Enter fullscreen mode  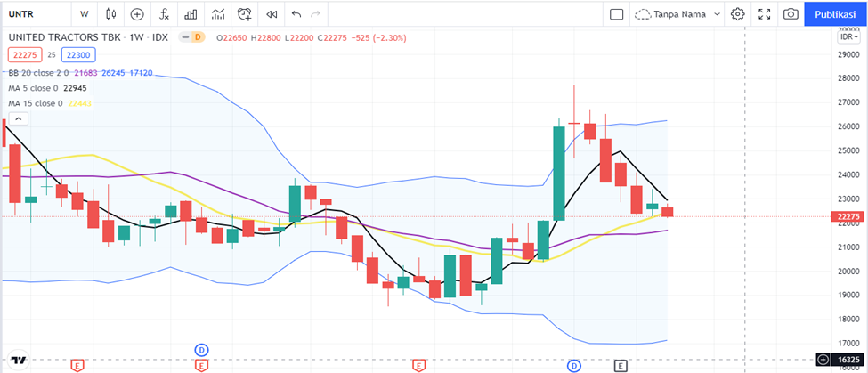coord(765,14)
